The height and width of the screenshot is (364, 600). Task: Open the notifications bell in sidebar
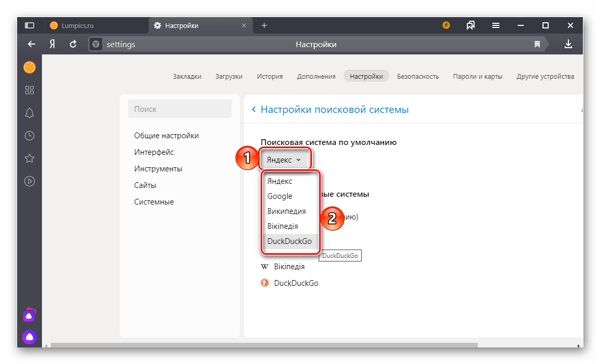[30, 113]
